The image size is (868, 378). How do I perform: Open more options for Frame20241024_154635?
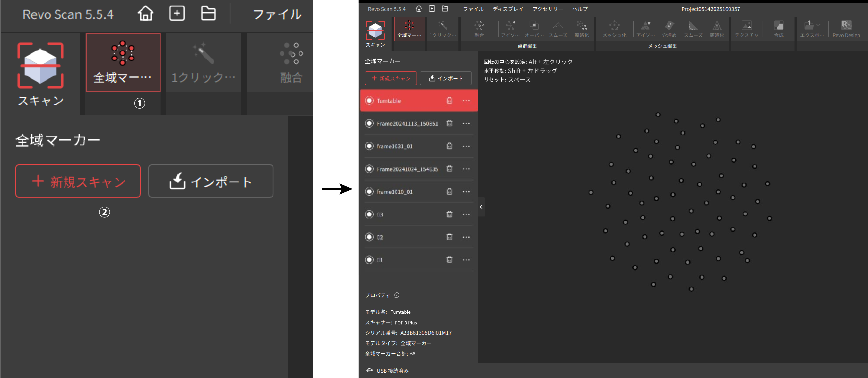tap(466, 169)
